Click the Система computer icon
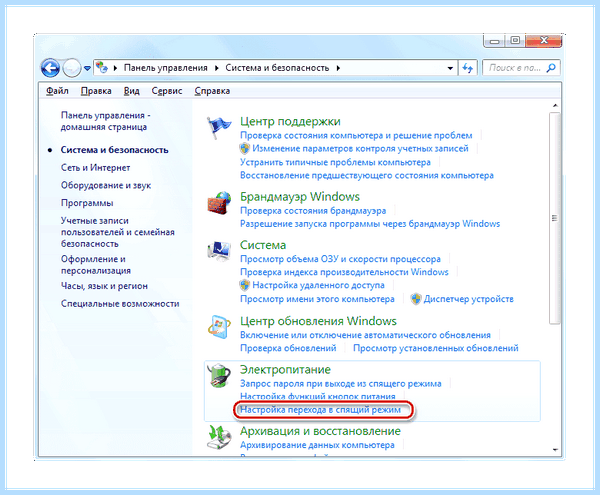Viewport: 600px width, 495px height. (x=219, y=251)
